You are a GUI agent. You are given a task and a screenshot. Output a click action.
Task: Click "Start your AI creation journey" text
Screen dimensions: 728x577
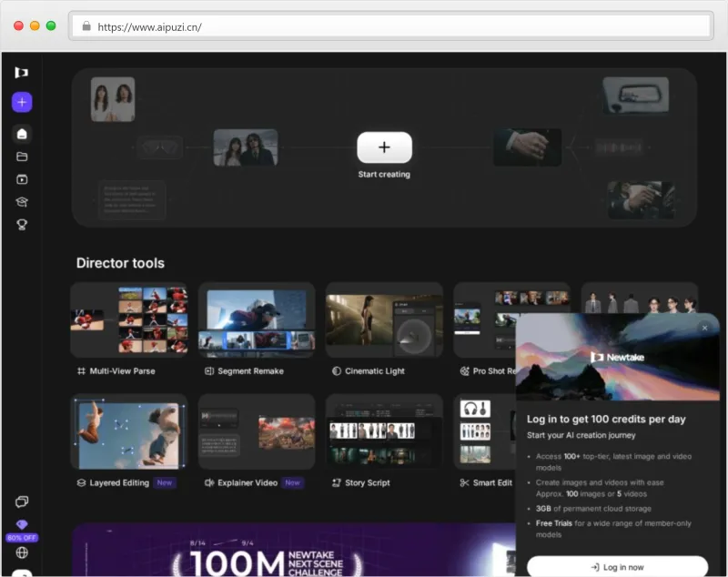coord(581,435)
